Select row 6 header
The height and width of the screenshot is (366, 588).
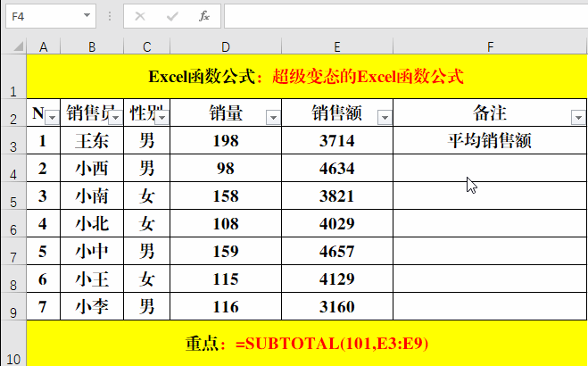tap(13, 223)
